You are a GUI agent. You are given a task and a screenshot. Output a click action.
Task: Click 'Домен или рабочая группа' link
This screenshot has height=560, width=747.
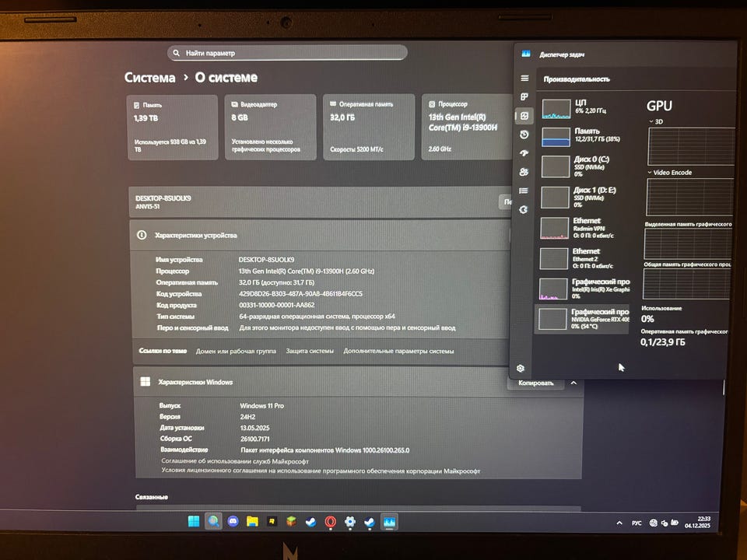236,351
